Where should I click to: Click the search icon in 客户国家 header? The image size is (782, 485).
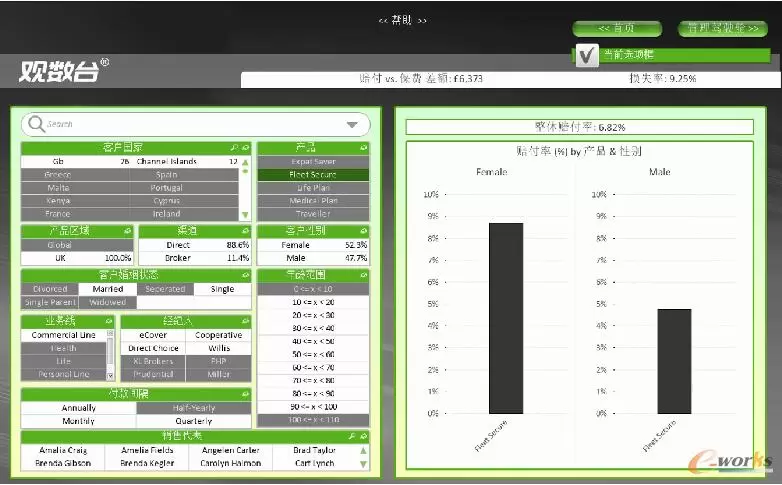[x=233, y=148]
